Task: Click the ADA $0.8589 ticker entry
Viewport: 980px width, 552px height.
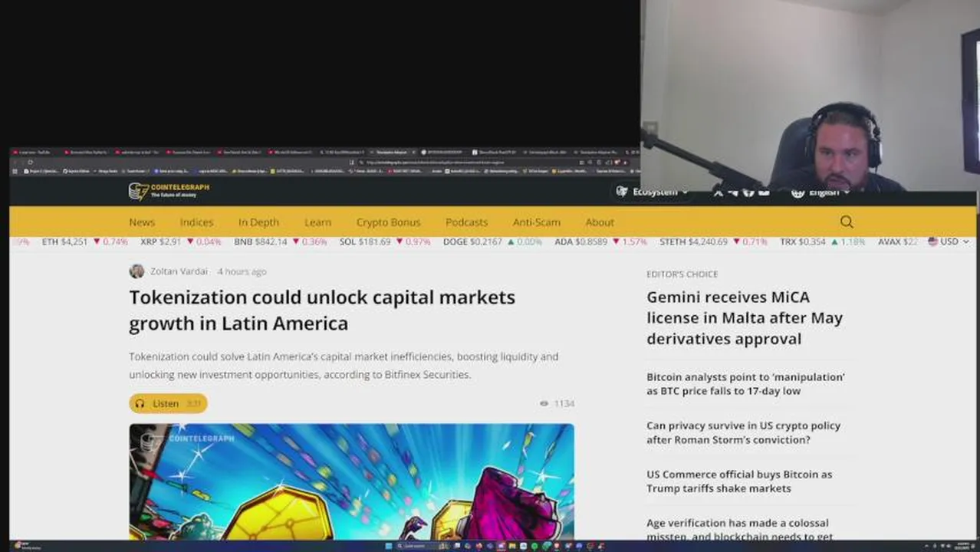Action: point(600,242)
